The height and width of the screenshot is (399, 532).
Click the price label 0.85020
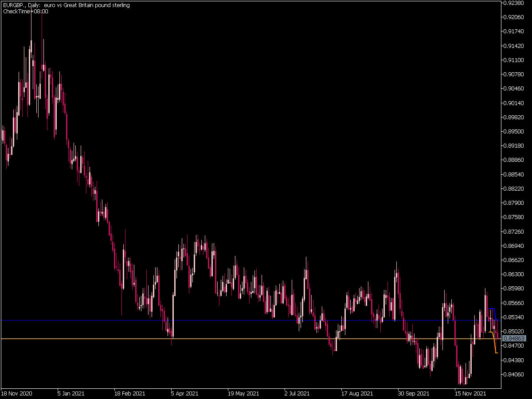(514, 331)
